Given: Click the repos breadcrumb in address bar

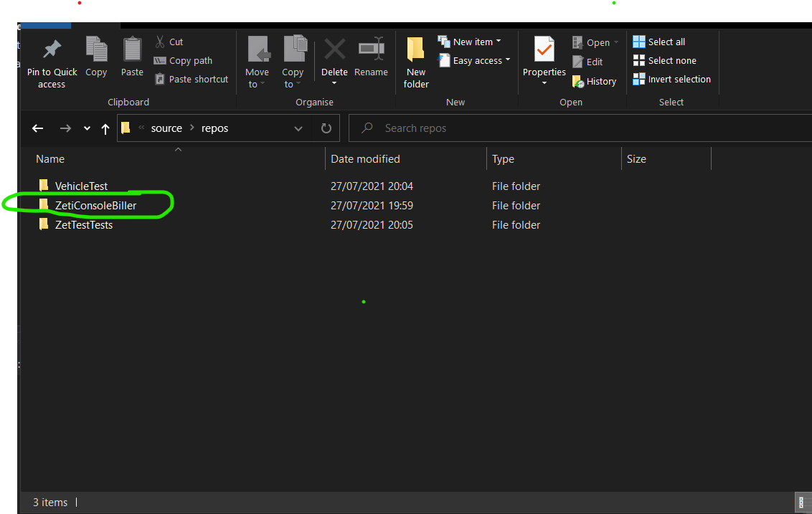Looking at the screenshot, I should (215, 128).
